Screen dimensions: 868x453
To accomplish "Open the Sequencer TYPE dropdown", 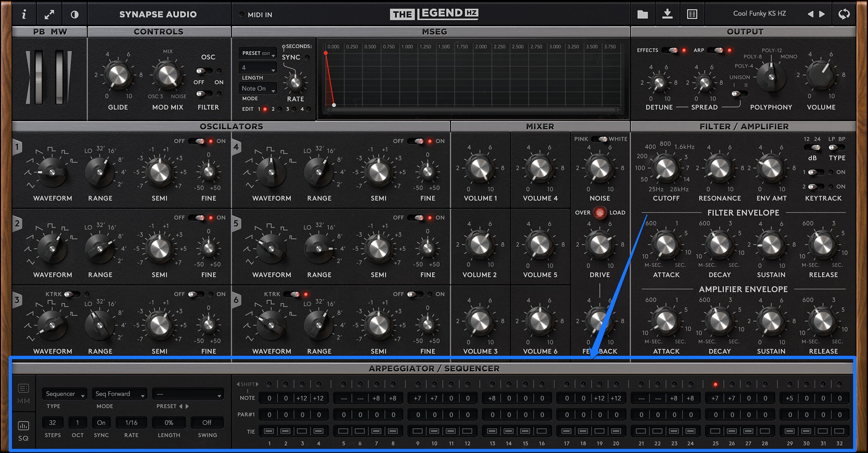I will point(64,394).
